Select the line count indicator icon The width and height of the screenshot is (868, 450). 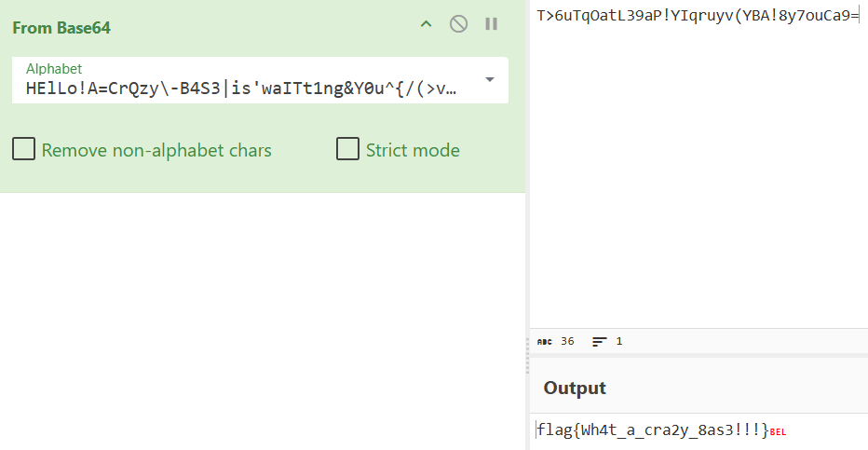coord(600,342)
